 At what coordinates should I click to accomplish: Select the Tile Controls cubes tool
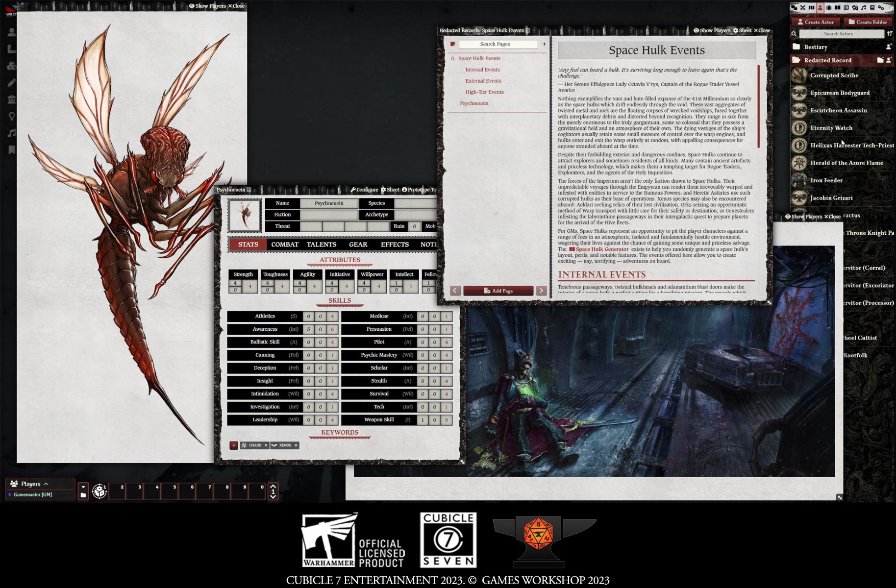12,66
